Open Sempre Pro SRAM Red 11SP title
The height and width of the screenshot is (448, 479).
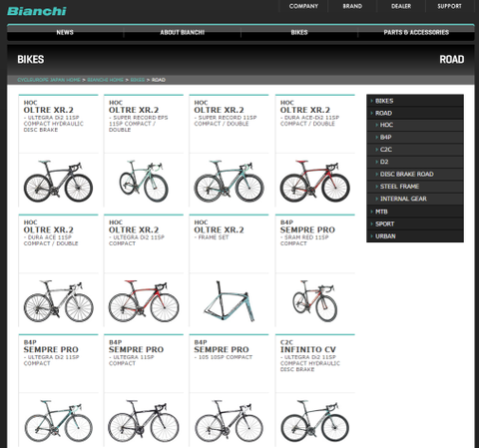pyautogui.click(x=307, y=229)
